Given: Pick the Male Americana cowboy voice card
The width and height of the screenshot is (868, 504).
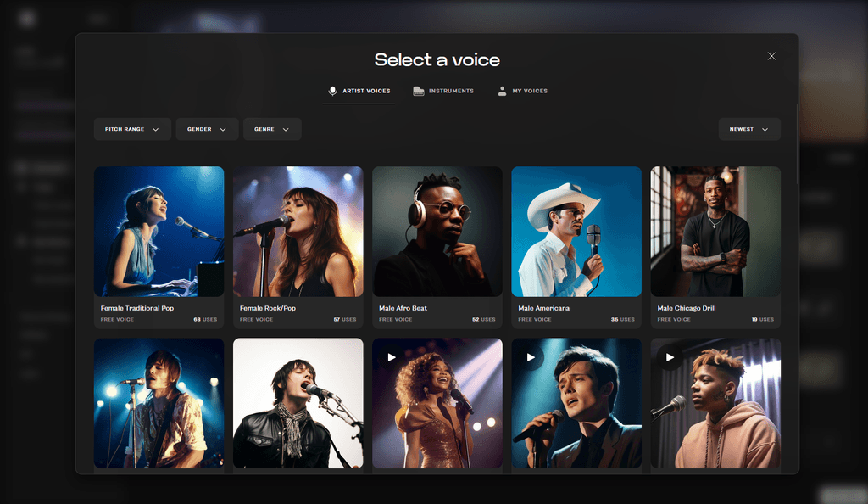Looking at the screenshot, I should (x=576, y=246).
